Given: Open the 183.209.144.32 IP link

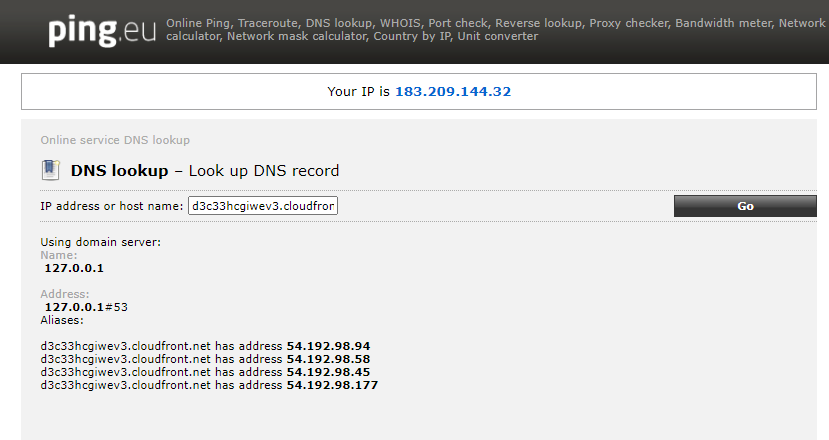Looking at the screenshot, I should click(x=453, y=91).
